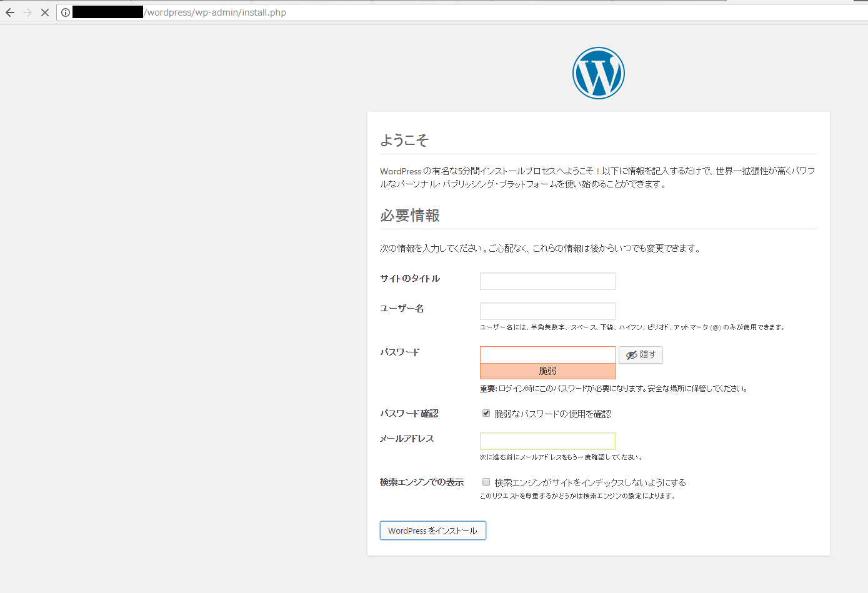The image size is (868, 593).
Task: Click the address bar URL install.php
Action: (215, 12)
